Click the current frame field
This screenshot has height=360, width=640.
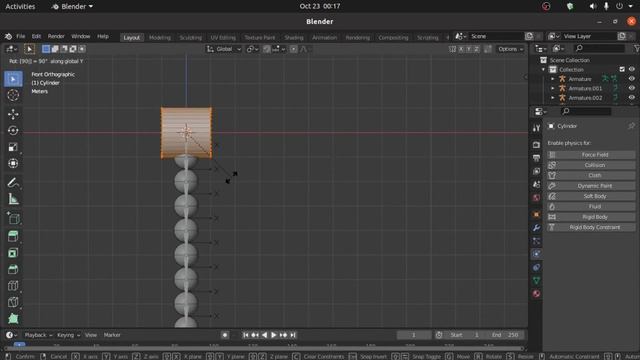pos(414,335)
